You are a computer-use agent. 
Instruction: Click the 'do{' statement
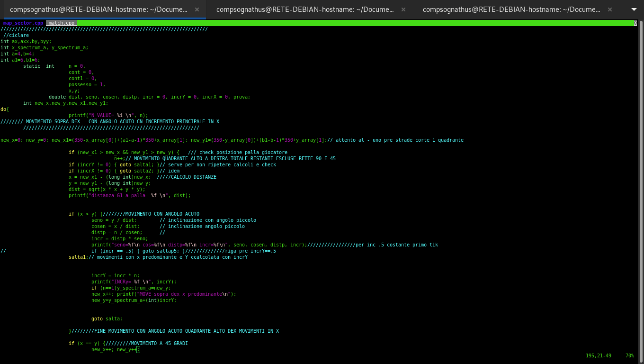(5, 109)
